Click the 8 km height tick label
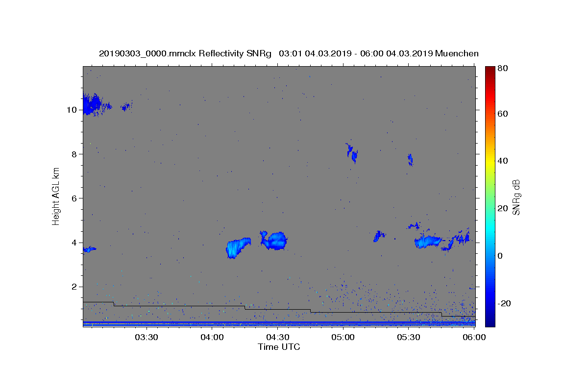Image resolution: width=588 pixels, height=392 pixels. pyautogui.click(x=74, y=154)
